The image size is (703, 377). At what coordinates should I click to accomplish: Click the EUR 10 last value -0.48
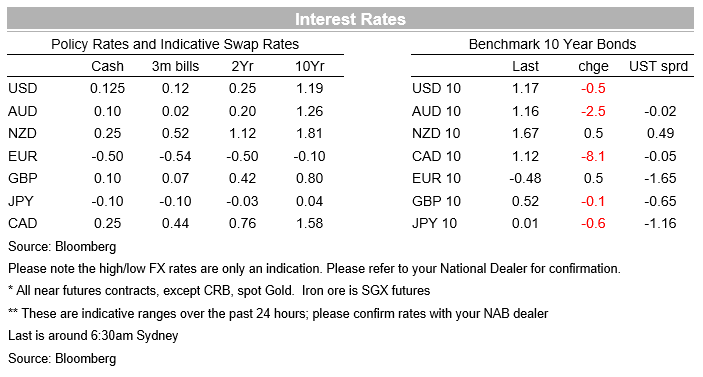525,178
